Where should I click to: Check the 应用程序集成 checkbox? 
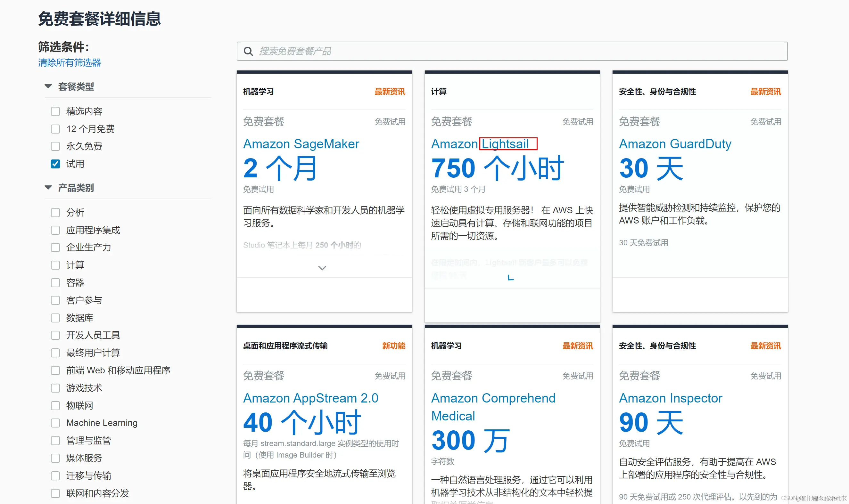pos(55,230)
